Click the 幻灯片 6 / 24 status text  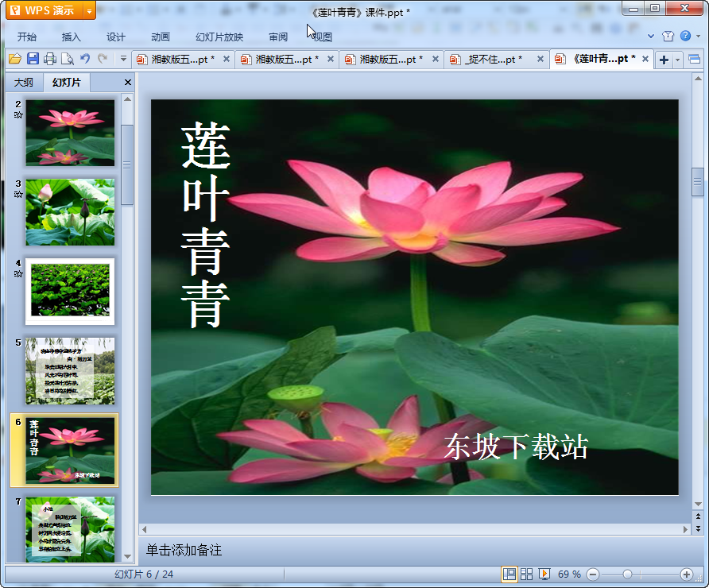144,574
